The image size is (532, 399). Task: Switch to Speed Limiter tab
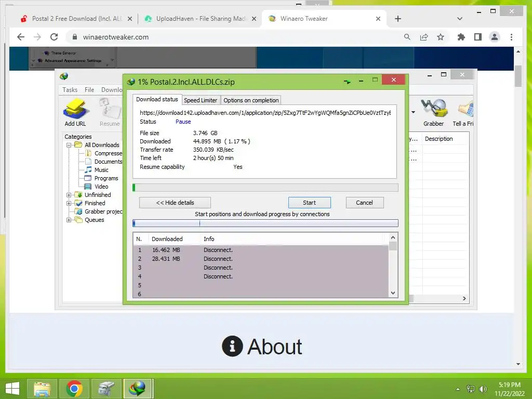(x=201, y=100)
